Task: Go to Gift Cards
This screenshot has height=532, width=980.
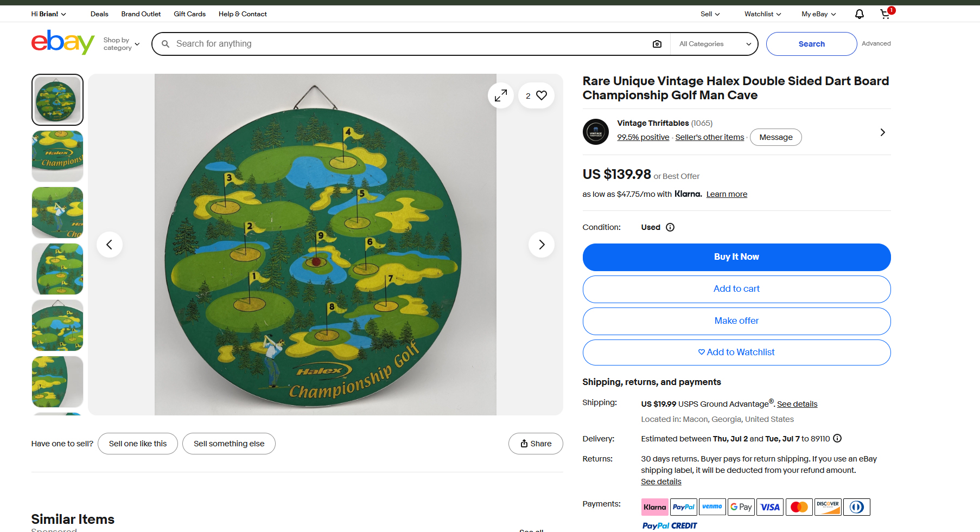Action: [x=189, y=14]
